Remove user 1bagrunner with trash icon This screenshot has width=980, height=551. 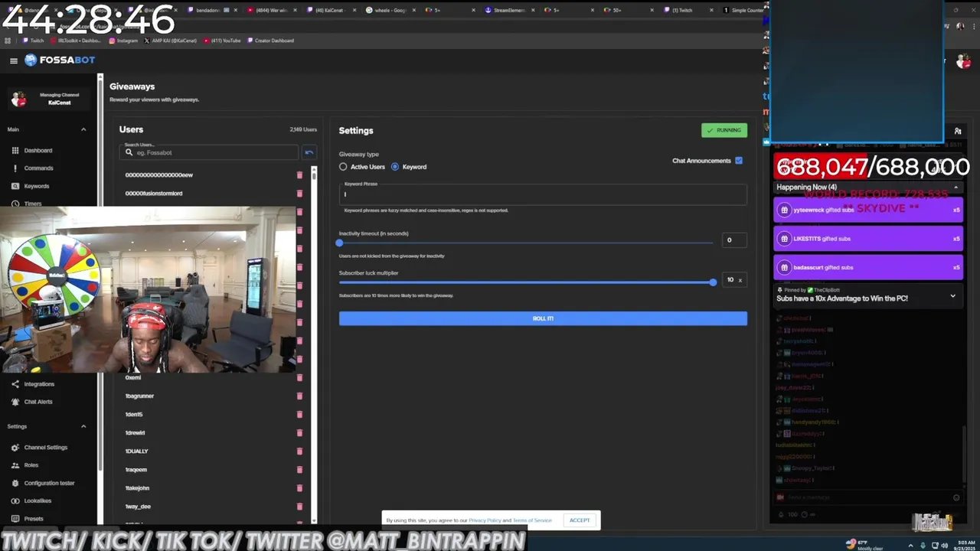pyautogui.click(x=299, y=396)
